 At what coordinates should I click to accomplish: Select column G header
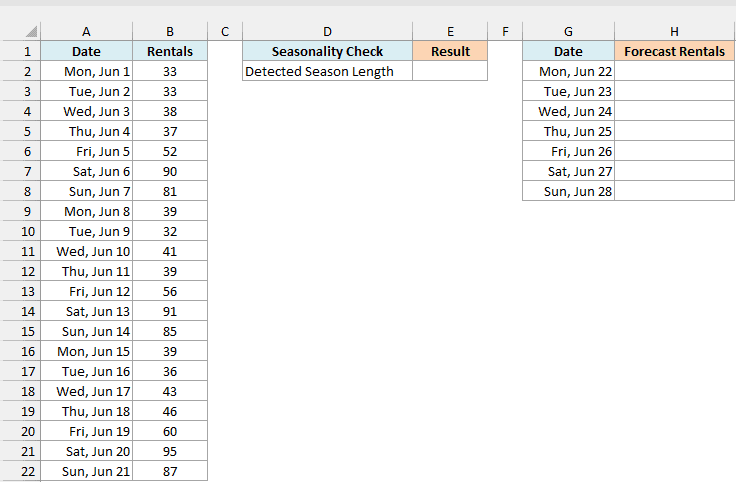[568, 31]
